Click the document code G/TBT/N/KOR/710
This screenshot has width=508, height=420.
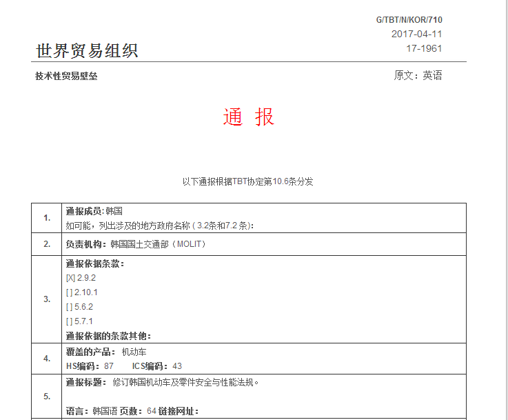point(409,20)
